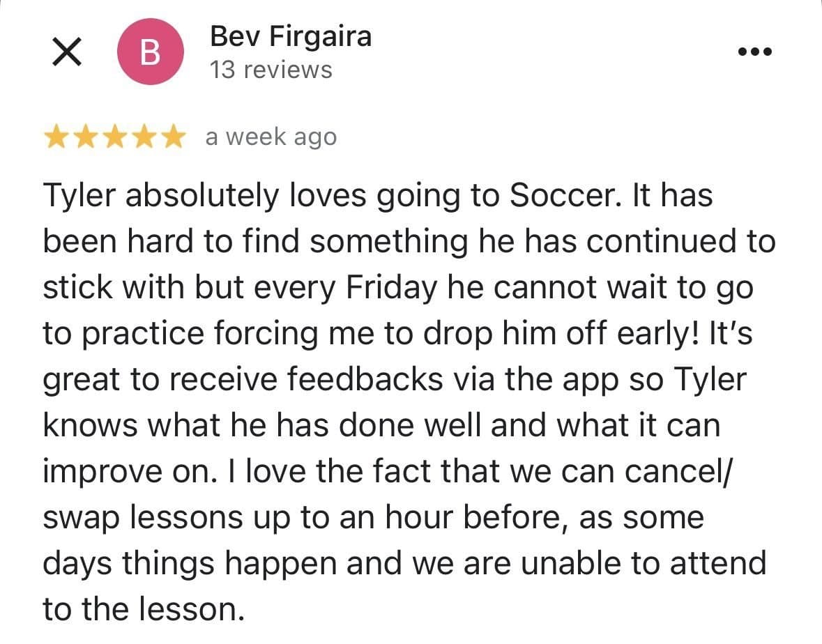The width and height of the screenshot is (822, 644).
Task: Click the pink B profile avatar
Action: [x=150, y=52]
